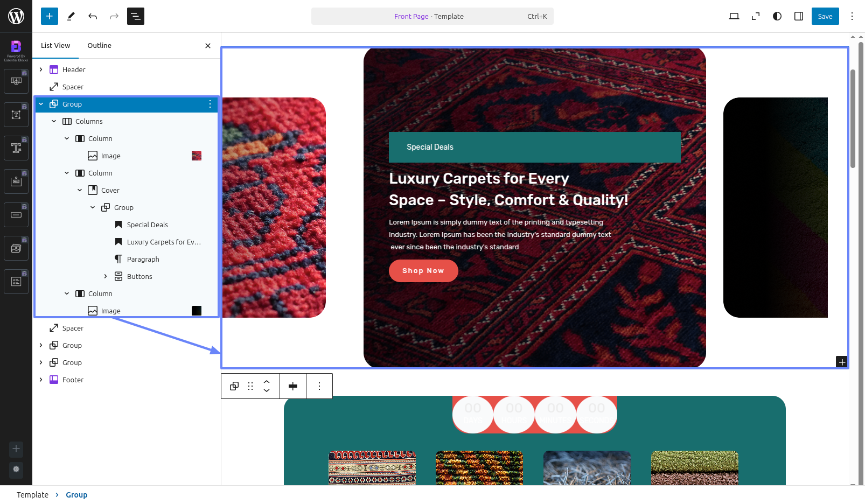Open the sidebar gear settings icon
This screenshot has height=504, width=865.
pos(16,469)
